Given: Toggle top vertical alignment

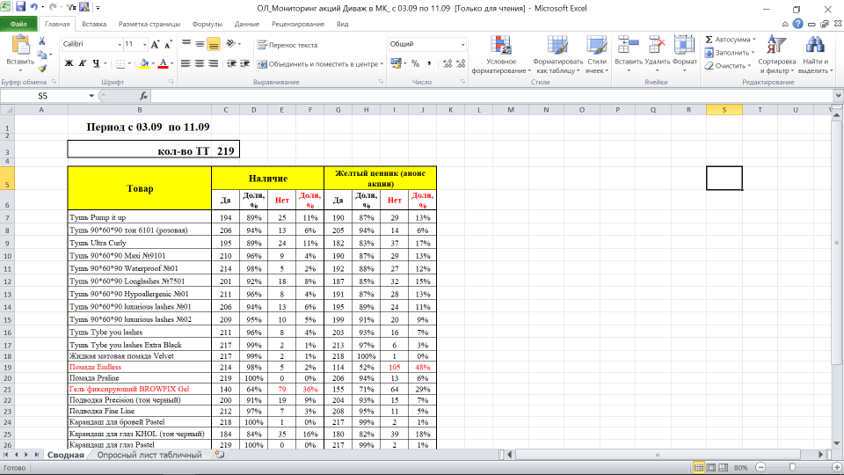Looking at the screenshot, I should [186, 44].
